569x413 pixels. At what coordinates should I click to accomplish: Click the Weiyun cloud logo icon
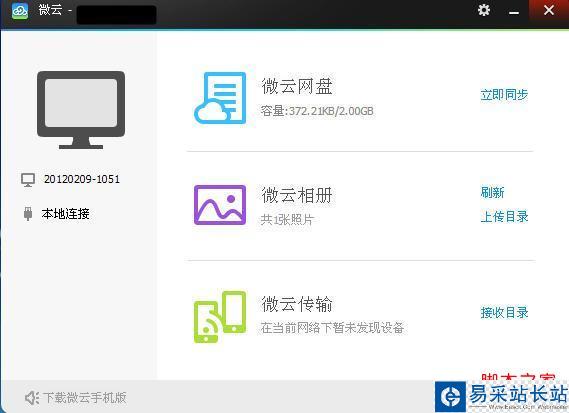[x=20, y=11]
